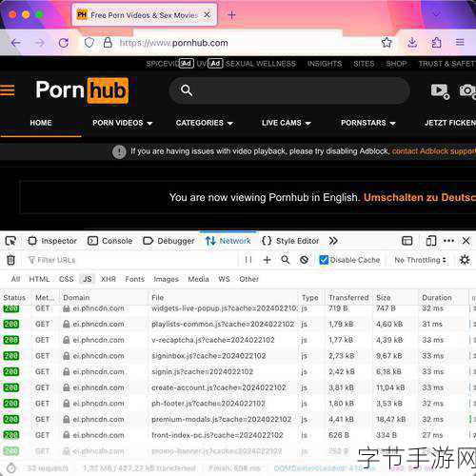Open the SHOP link

coord(396,64)
